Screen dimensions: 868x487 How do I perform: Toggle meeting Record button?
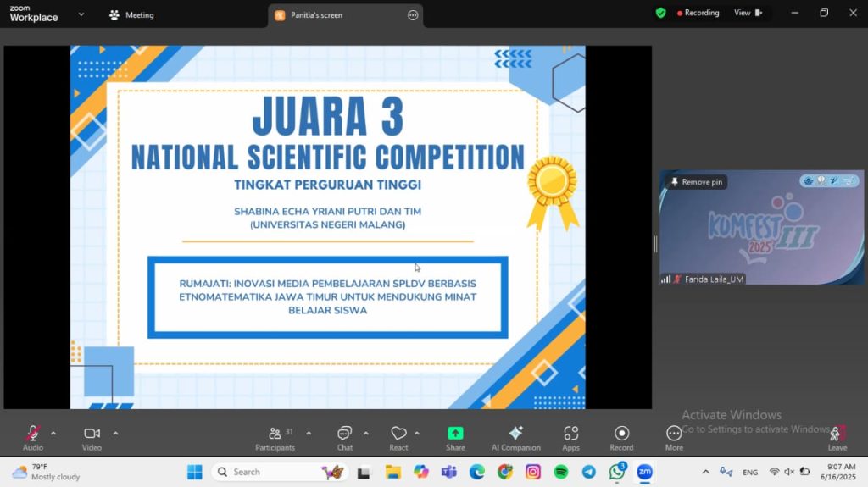click(x=621, y=434)
